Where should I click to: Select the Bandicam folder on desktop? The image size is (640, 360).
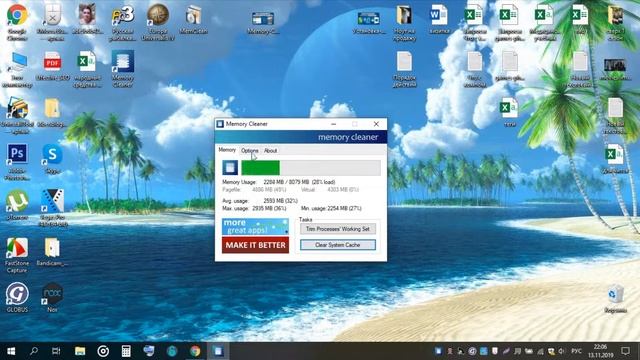[52, 252]
